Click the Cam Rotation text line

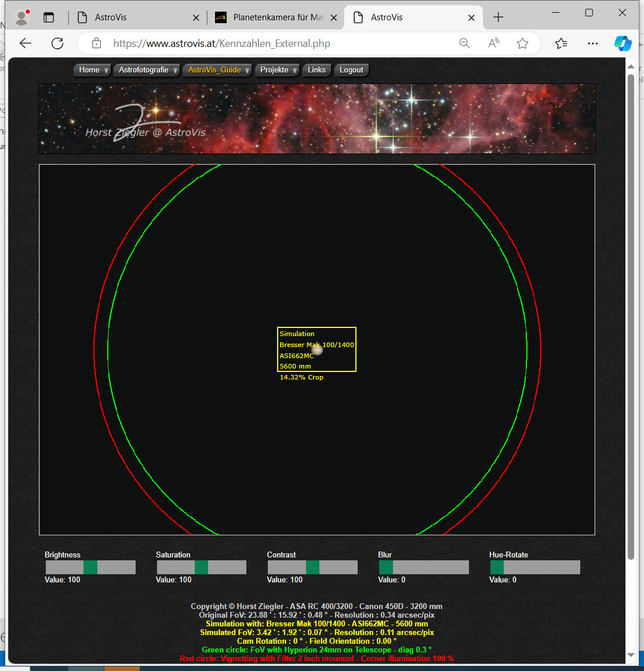[x=317, y=641]
